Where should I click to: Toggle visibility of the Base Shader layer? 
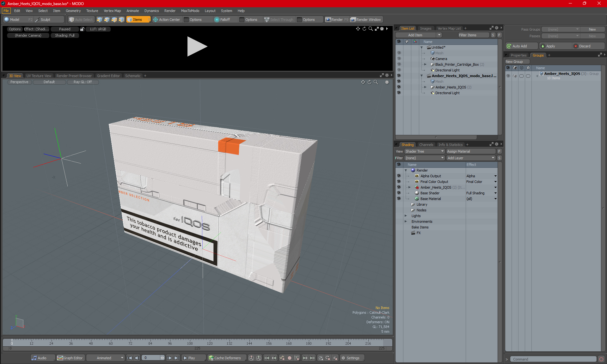(x=399, y=193)
